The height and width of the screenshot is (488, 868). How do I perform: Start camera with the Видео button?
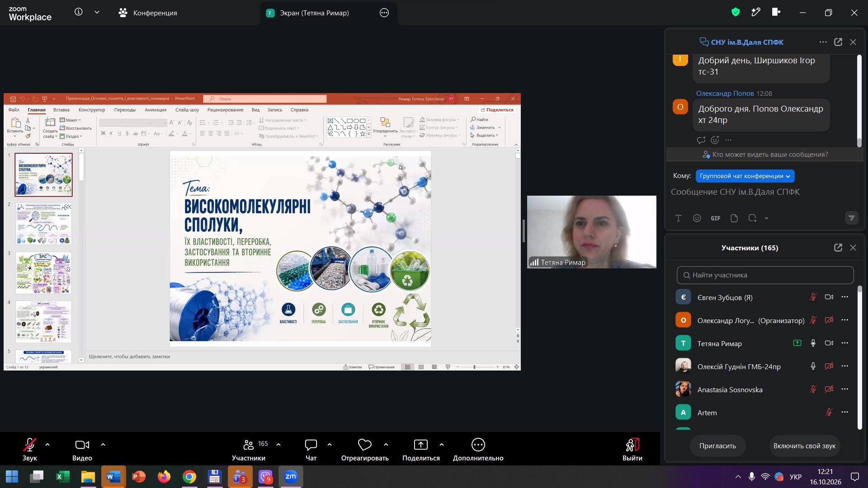coord(82,449)
